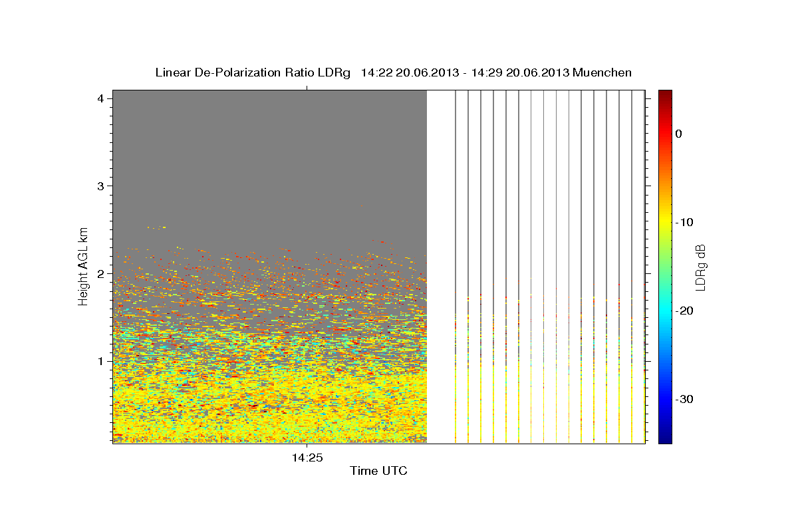Click the colorbar tick label '-20'

pyautogui.click(x=684, y=311)
